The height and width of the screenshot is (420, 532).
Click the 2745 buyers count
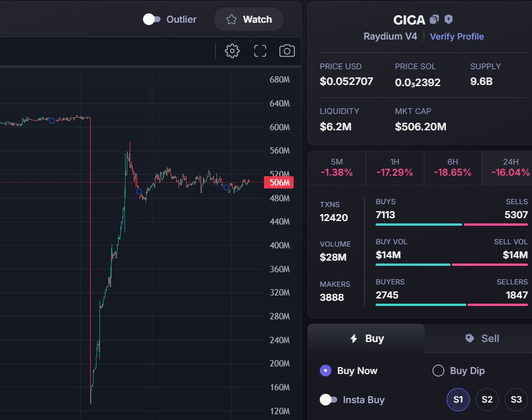point(387,295)
